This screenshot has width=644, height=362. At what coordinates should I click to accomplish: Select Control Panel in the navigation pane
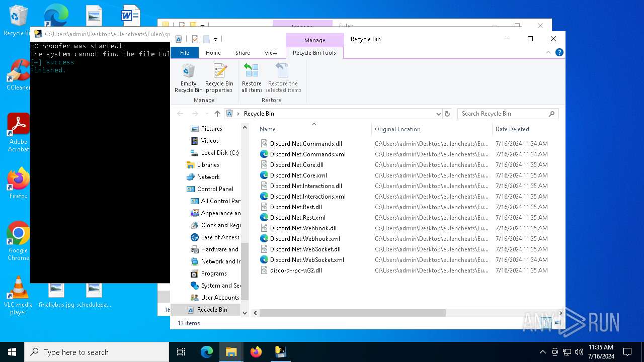tap(215, 189)
